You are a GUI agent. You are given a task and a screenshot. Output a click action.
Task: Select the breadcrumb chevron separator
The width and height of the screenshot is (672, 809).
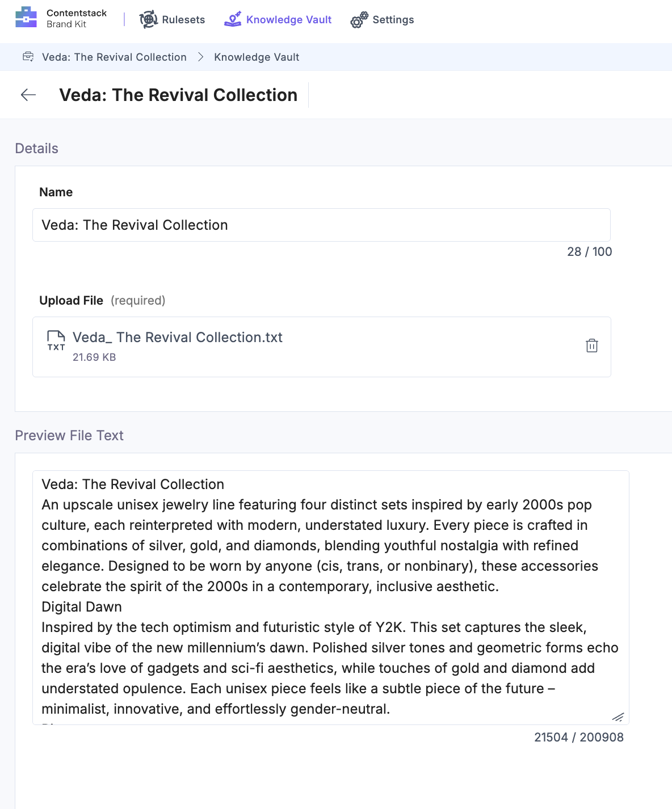(200, 57)
